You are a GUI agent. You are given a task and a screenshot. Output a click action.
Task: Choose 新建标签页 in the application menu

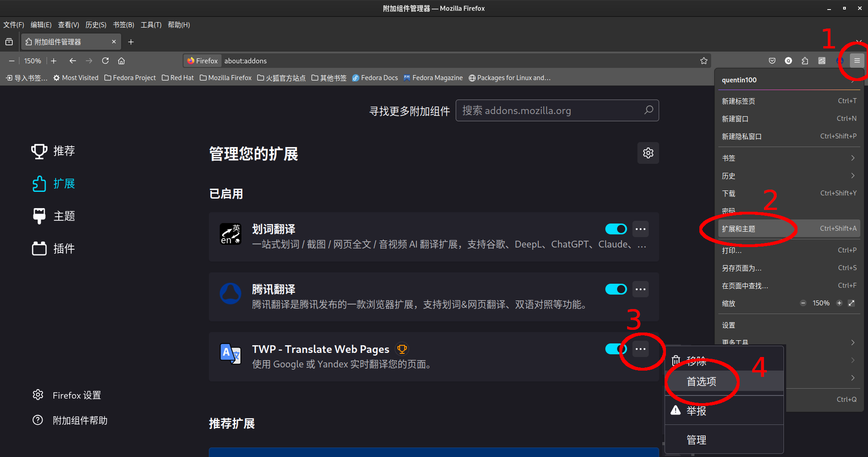coord(789,101)
